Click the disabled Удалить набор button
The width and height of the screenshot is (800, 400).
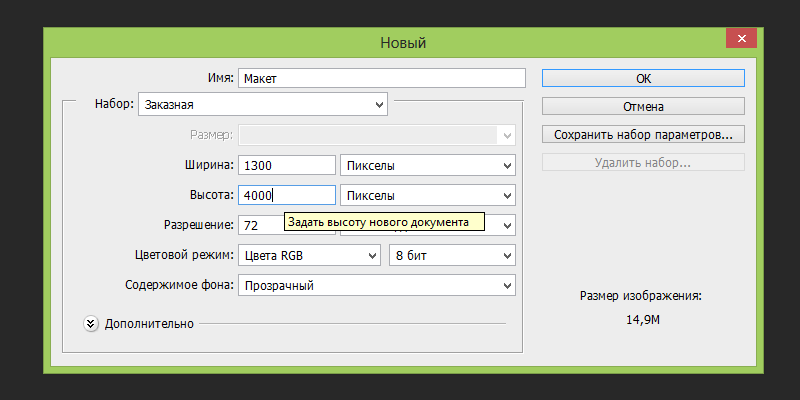click(643, 162)
